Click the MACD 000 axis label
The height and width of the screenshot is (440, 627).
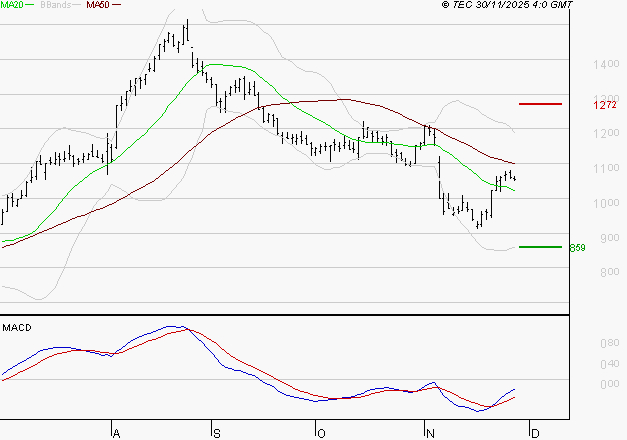coord(610,384)
